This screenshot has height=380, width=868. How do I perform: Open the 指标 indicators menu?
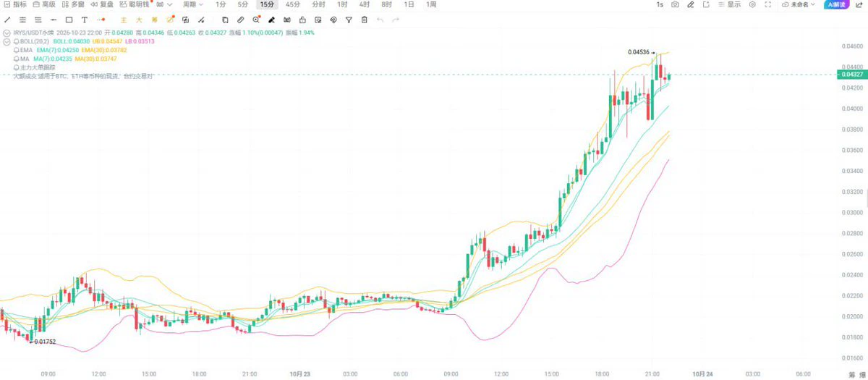[x=14, y=4]
